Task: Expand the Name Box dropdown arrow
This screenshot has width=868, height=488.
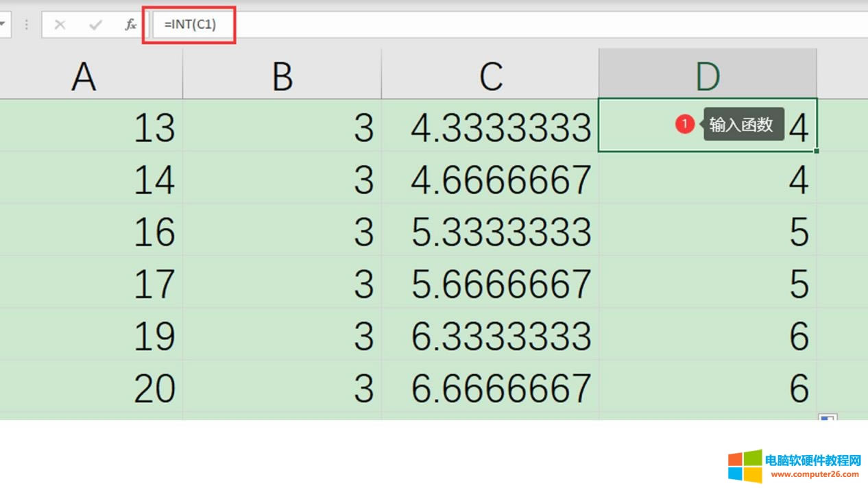Action: click(x=3, y=25)
